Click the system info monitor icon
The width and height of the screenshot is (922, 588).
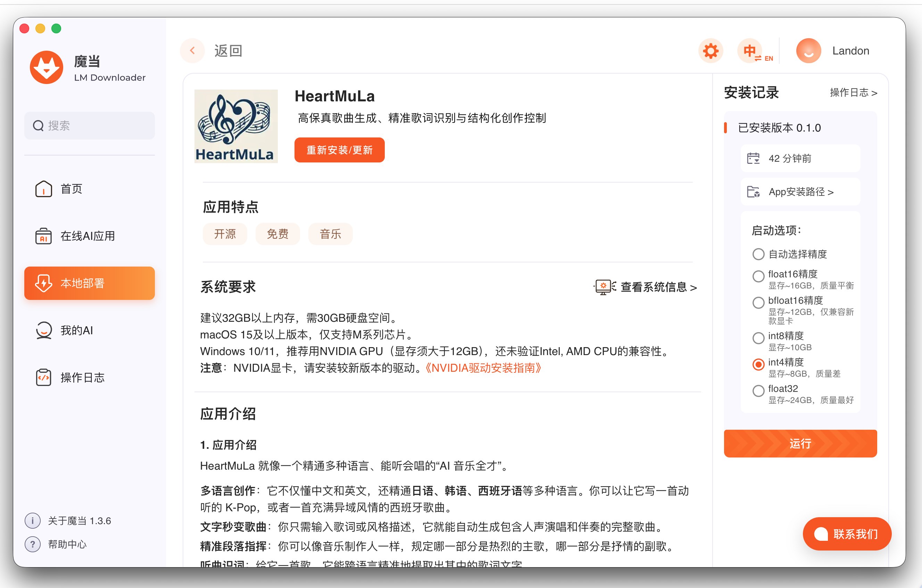coord(604,287)
